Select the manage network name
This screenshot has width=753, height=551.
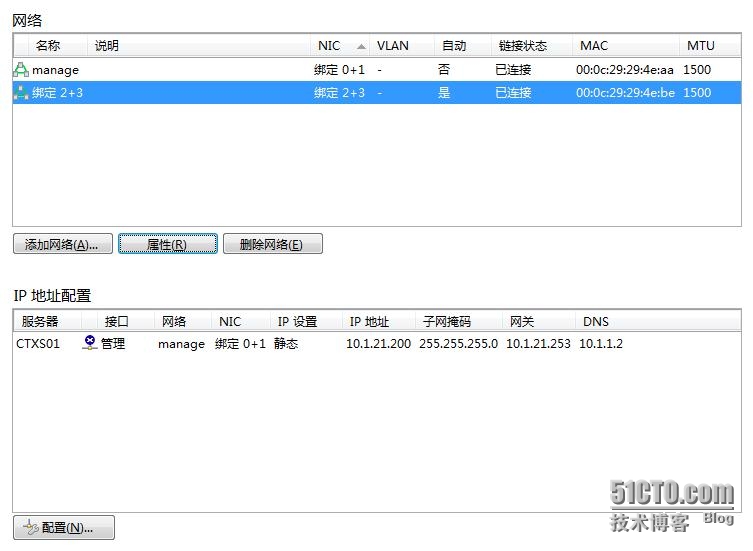pyautogui.click(x=55, y=70)
